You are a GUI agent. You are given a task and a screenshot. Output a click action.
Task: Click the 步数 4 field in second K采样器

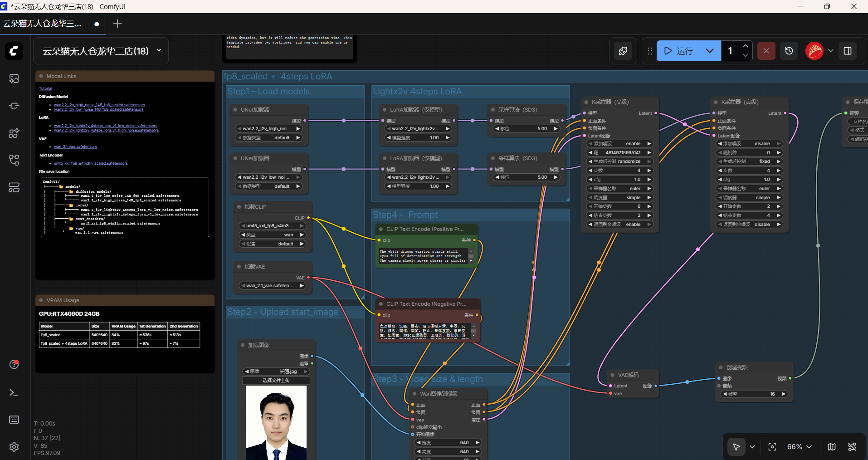tap(749, 171)
